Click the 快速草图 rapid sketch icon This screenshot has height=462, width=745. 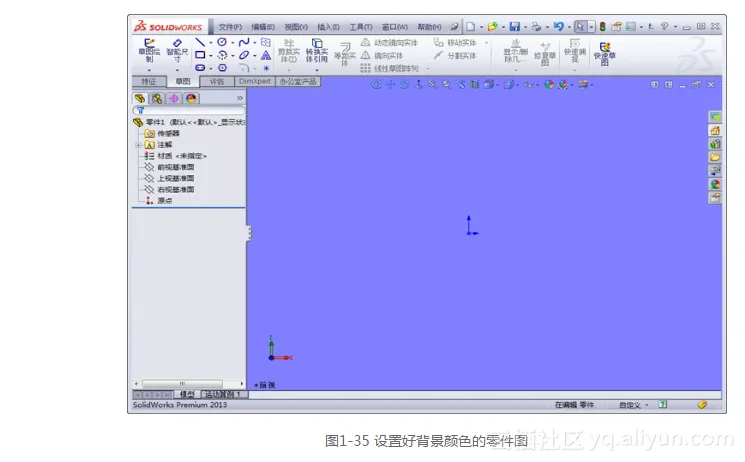point(604,53)
